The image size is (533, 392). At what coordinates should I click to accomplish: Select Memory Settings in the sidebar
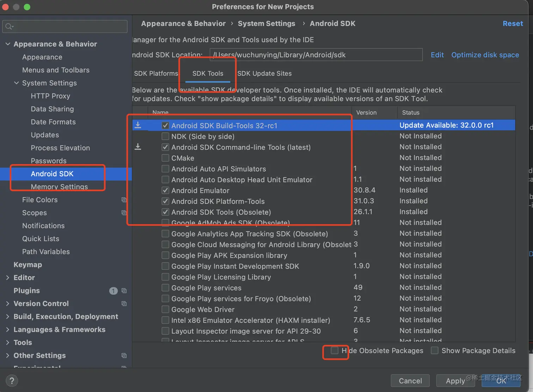click(x=59, y=186)
